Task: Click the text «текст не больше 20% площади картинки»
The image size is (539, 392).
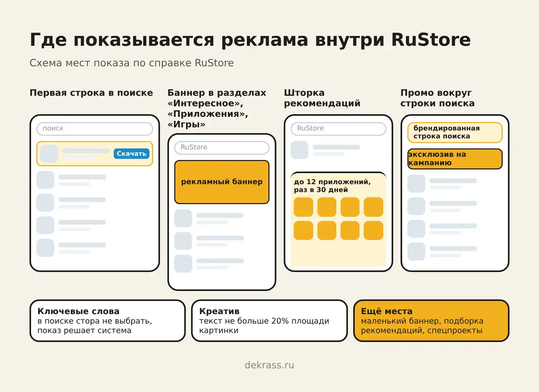Action: point(264,326)
